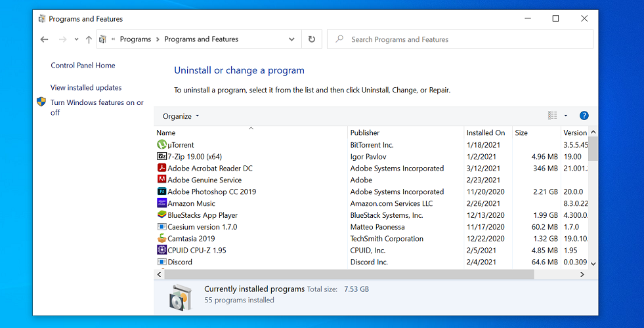Sort by the Size column header
The image size is (644, 328).
point(521,133)
